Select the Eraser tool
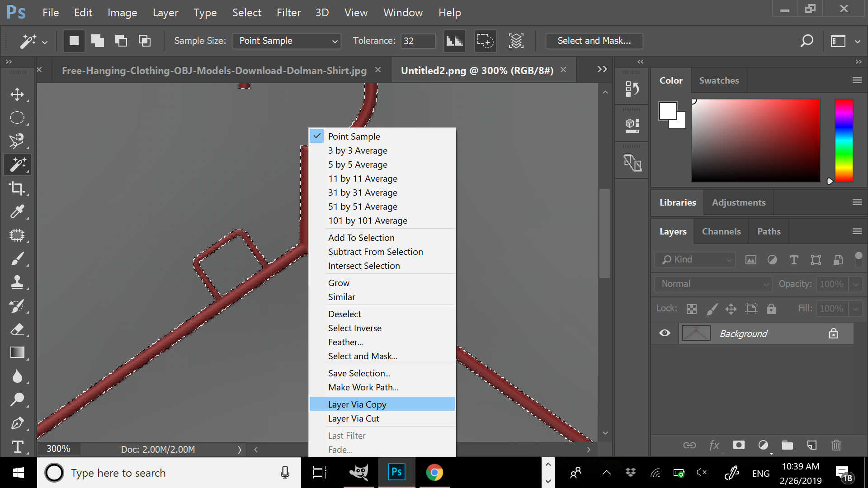This screenshot has height=488, width=868. pos(17,329)
